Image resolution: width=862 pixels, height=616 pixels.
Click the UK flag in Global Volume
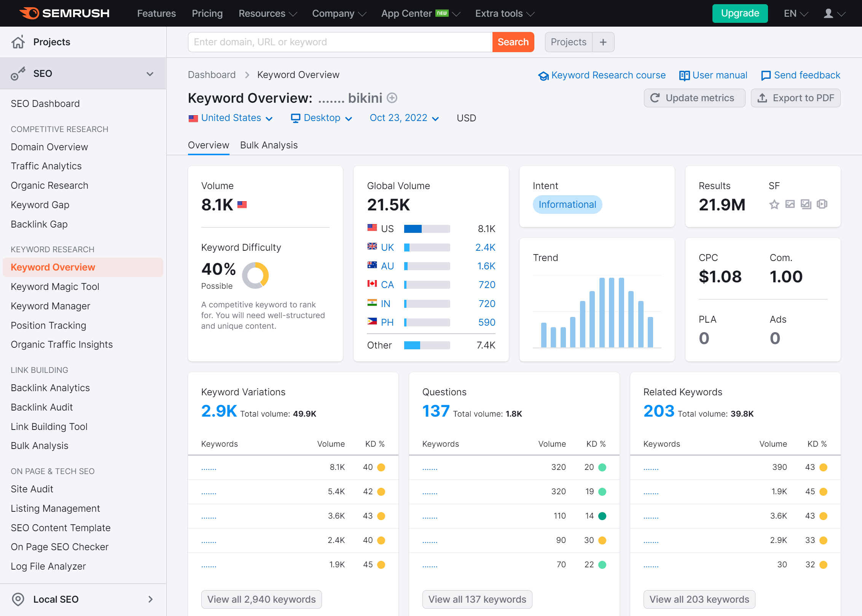tap(372, 247)
